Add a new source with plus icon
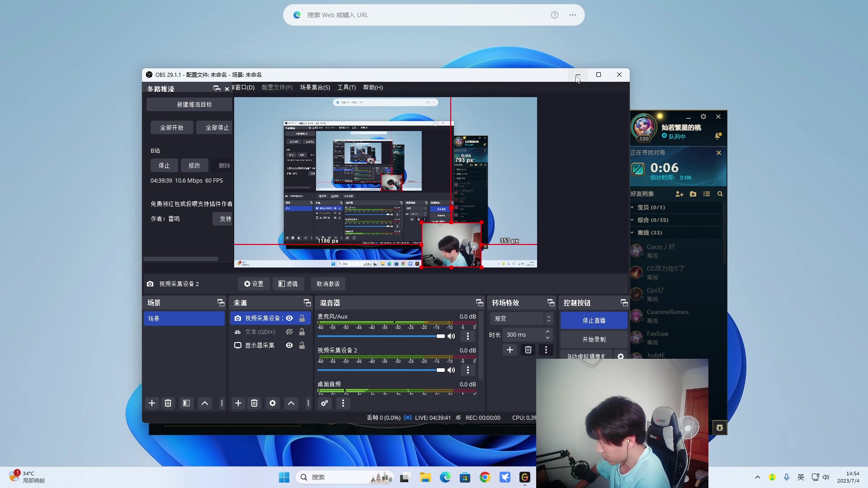 coord(238,403)
